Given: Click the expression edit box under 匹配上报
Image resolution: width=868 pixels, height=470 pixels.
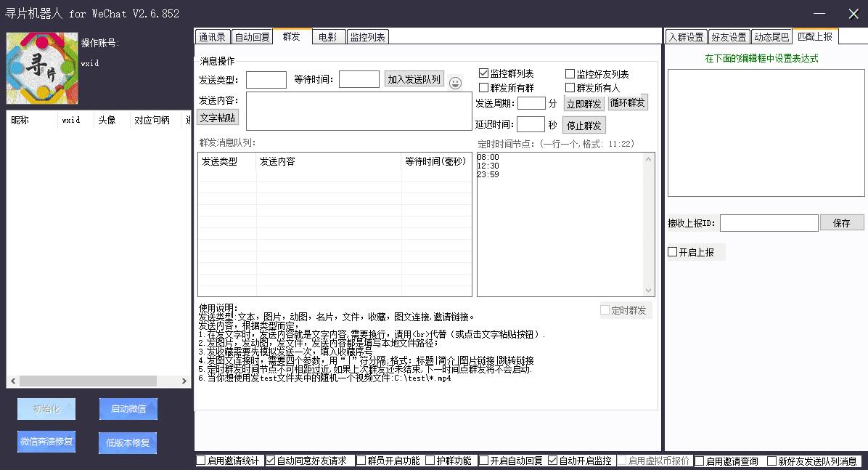Looking at the screenshot, I should tap(766, 133).
